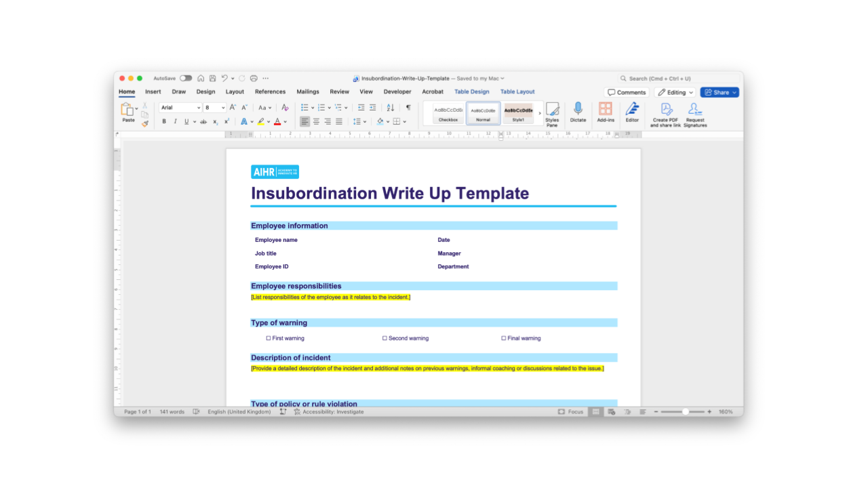Start Dictate with the microphone icon
Image resolution: width=868 pixels, height=488 pixels.
click(x=578, y=113)
